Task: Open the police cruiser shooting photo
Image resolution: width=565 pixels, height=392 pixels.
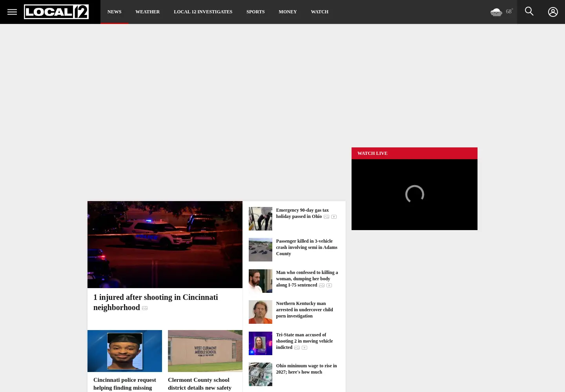Action: click(x=165, y=245)
